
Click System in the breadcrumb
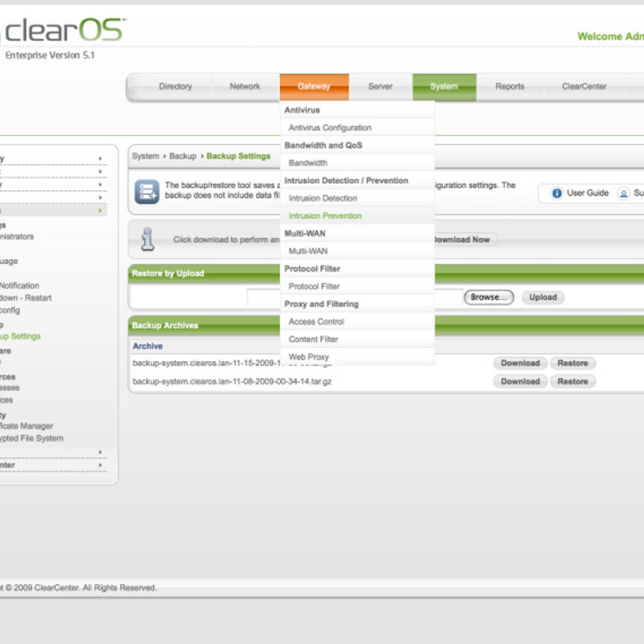pyautogui.click(x=146, y=156)
